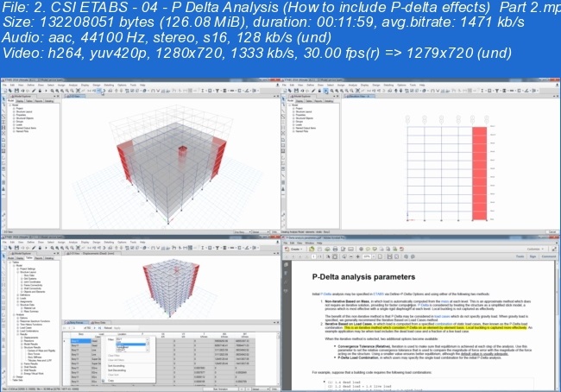561x392 pixels.
Task: Follow the 'load cases' hyperlink in the PDF text
Action: coord(442,317)
